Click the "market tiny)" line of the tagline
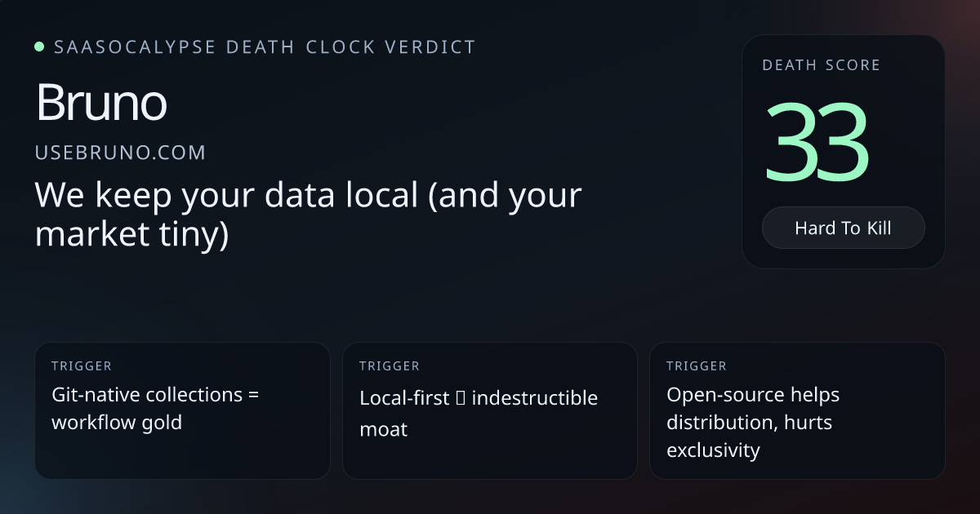980x514 pixels. coord(131,236)
